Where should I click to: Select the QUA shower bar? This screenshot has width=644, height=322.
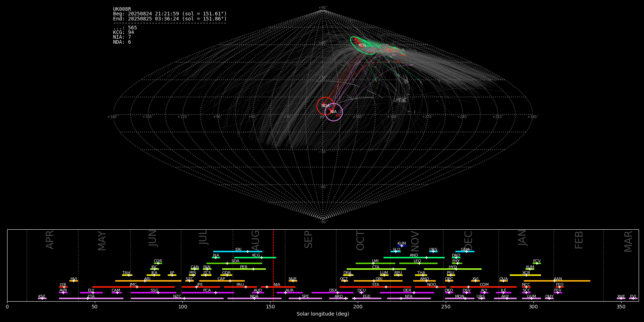[503, 281]
